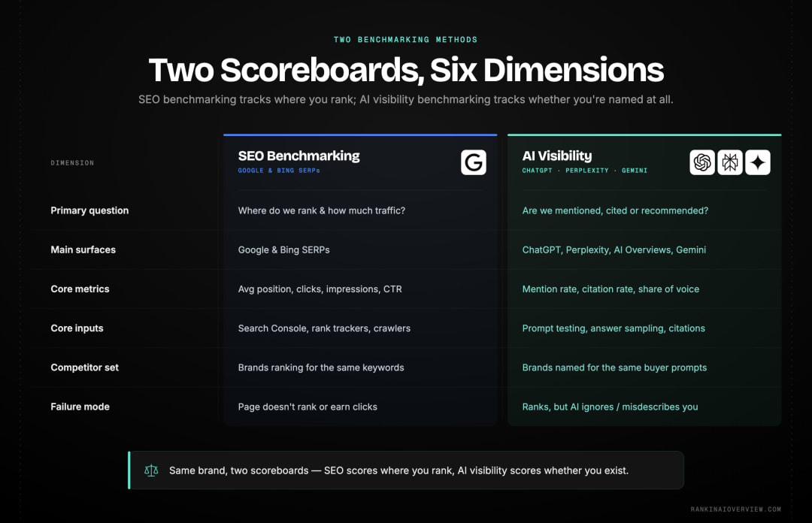Click 'Prompt testing, answer sampling, citations' cell
Image resolution: width=812 pixels, height=523 pixels.
click(x=614, y=328)
